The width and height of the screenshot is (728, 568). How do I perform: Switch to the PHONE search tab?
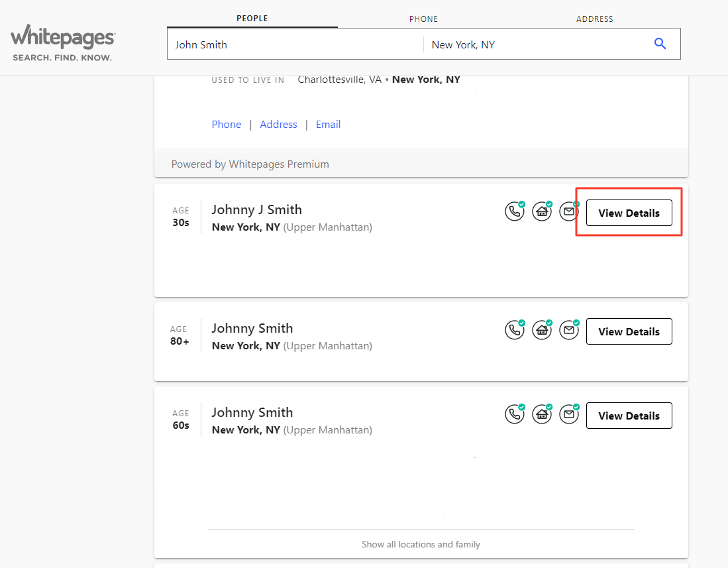(423, 19)
